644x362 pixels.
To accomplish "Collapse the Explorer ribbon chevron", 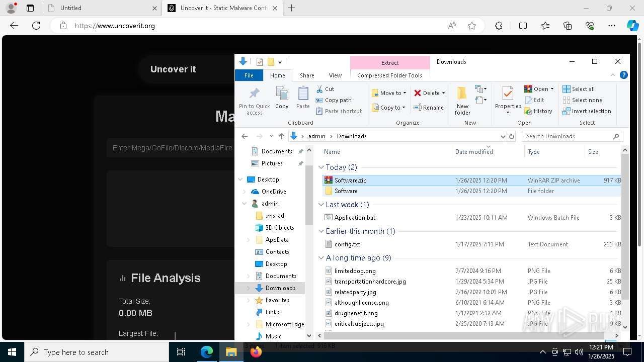I will 613,75.
